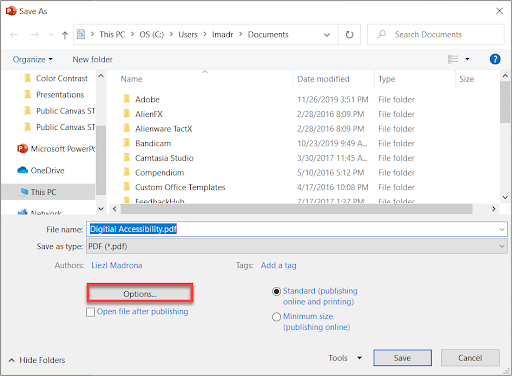Click the search magnifier icon
The width and height of the screenshot is (512, 376).
pyautogui.click(x=381, y=34)
